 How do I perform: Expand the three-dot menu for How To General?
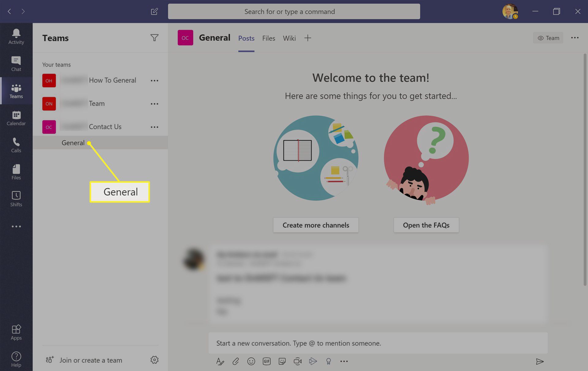point(155,80)
